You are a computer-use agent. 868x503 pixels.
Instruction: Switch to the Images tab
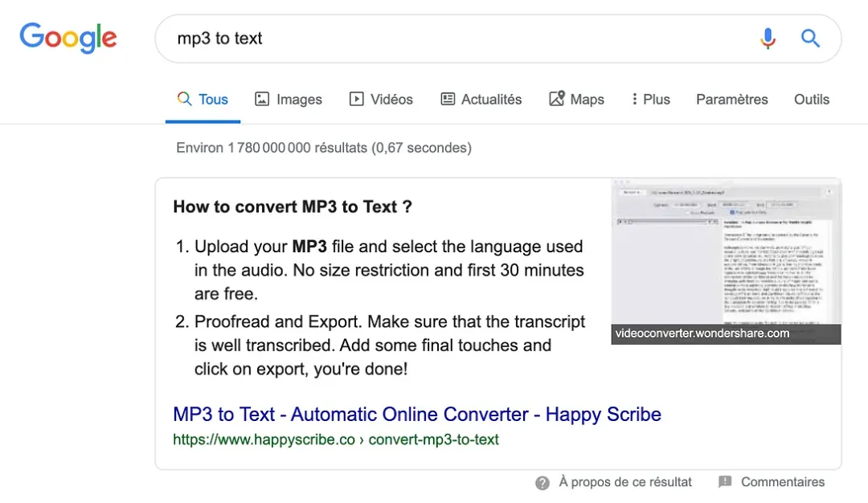pos(289,99)
